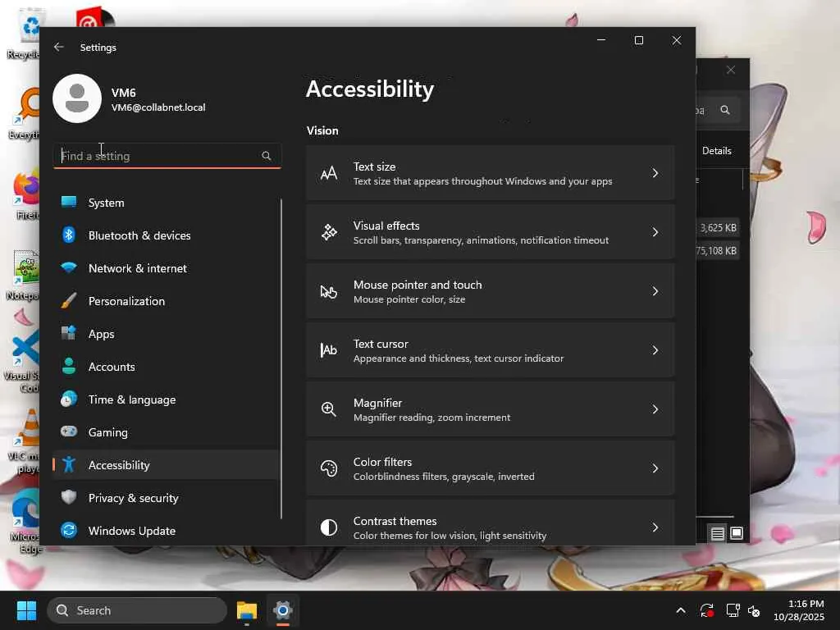This screenshot has height=630, width=840.
Task: Click VM6@collabnet.local account info
Action: click(158, 107)
